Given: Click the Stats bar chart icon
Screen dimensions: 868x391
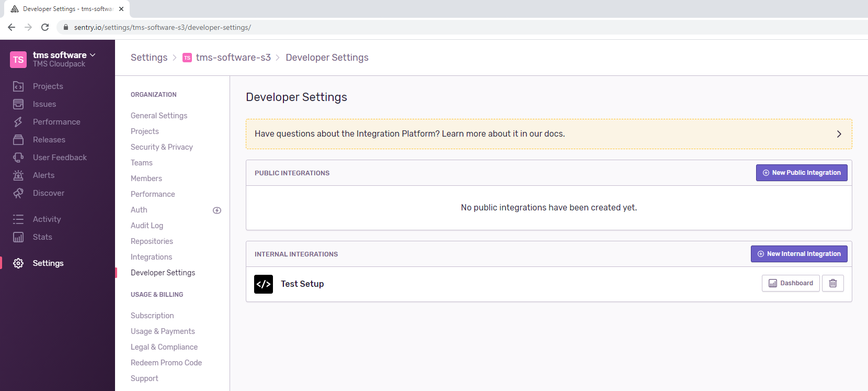Looking at the screenshot, I should [x=18, y=237].
